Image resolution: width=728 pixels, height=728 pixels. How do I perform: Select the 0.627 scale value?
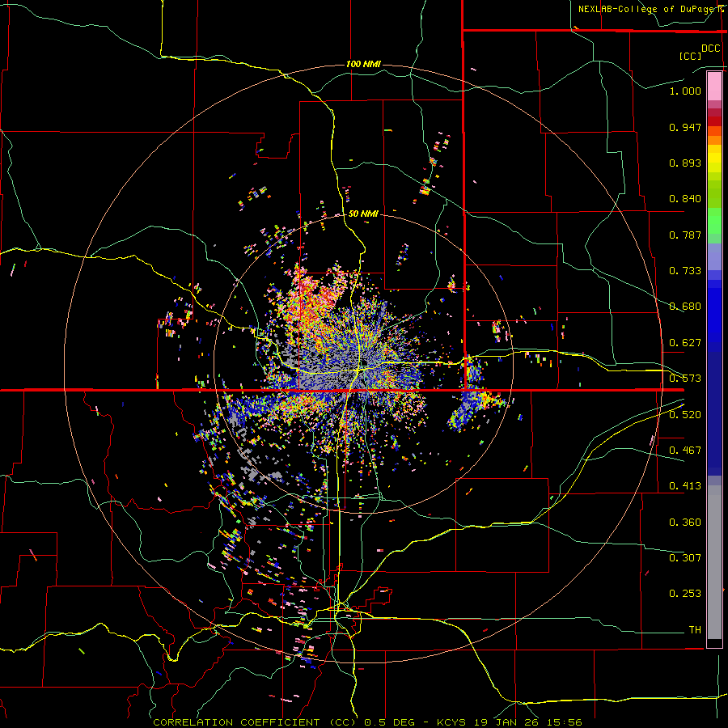(685, 343)
